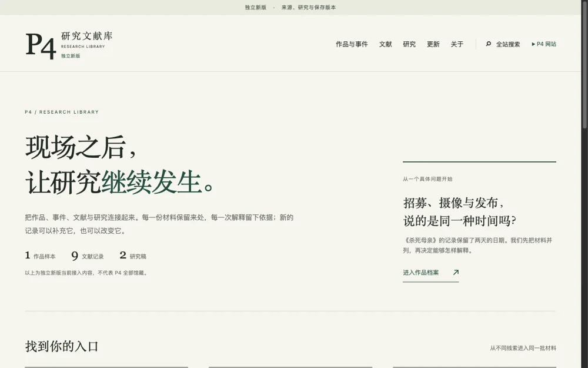Click 来源、研究与保存版本 banner text
588x368 pixels.
309,8
